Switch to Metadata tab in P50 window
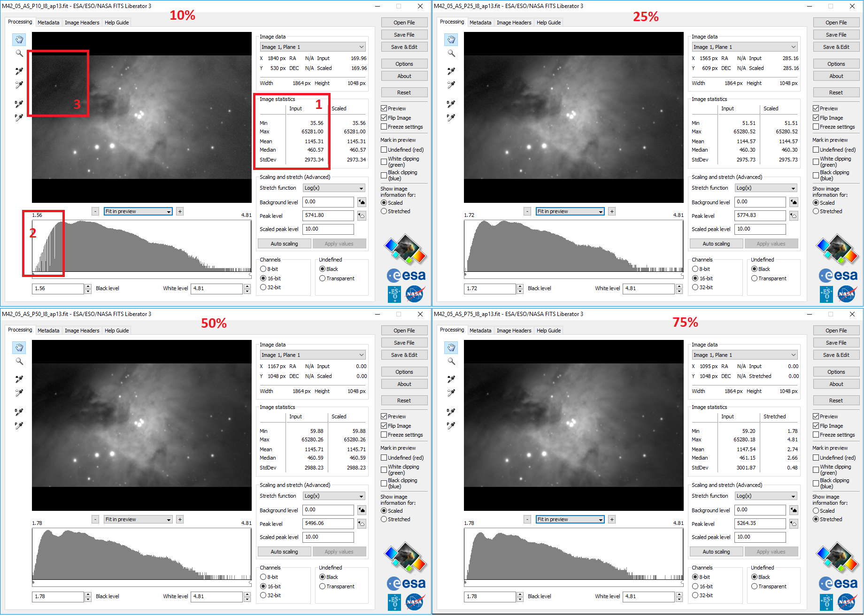 [x=48, y=331]
